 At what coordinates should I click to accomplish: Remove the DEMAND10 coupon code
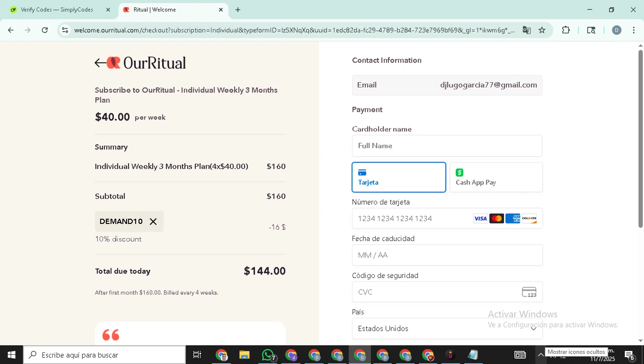click(153, 222)
